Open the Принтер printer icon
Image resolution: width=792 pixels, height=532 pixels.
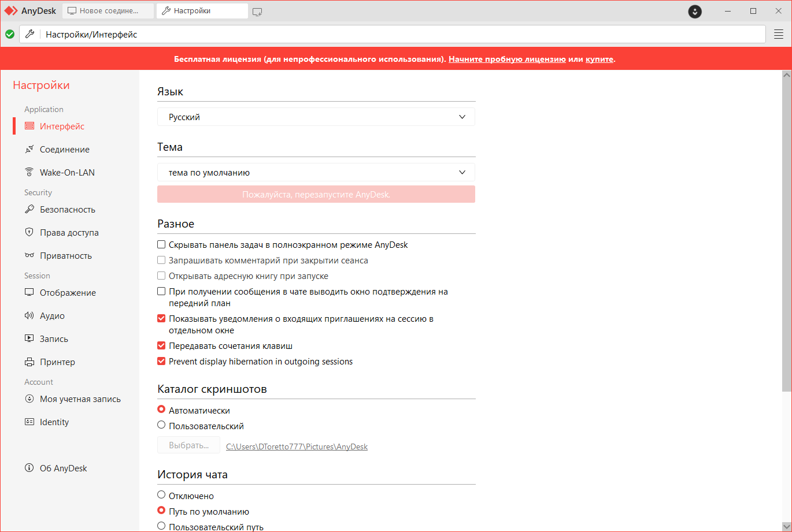(x=29, y=362)
